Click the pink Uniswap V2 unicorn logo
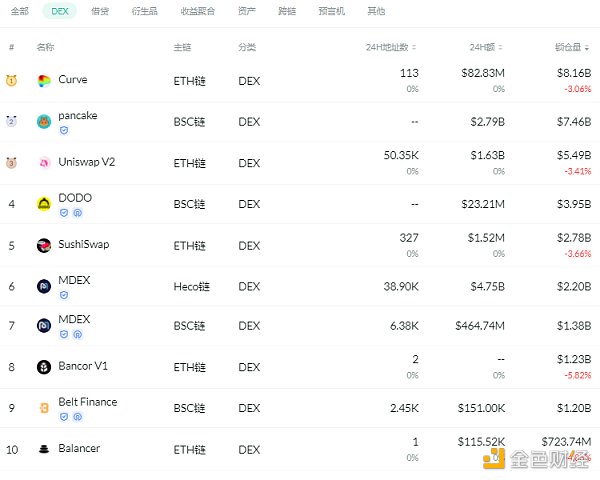600x480 pixels. [x=44, y=163]
